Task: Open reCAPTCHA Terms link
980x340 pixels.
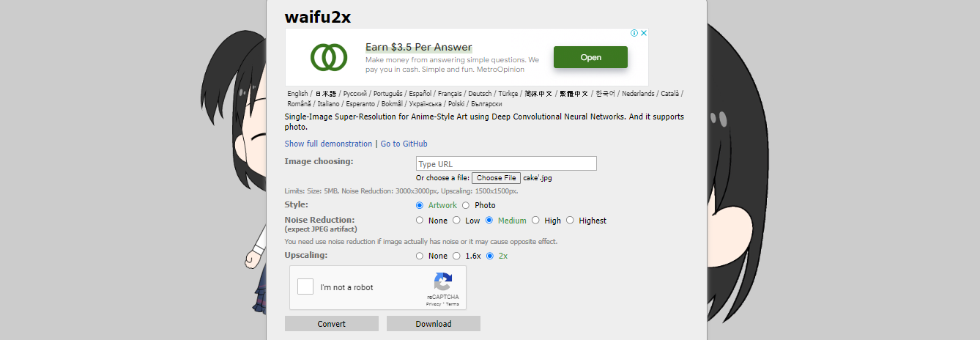Action: click(x=453, y=303)
